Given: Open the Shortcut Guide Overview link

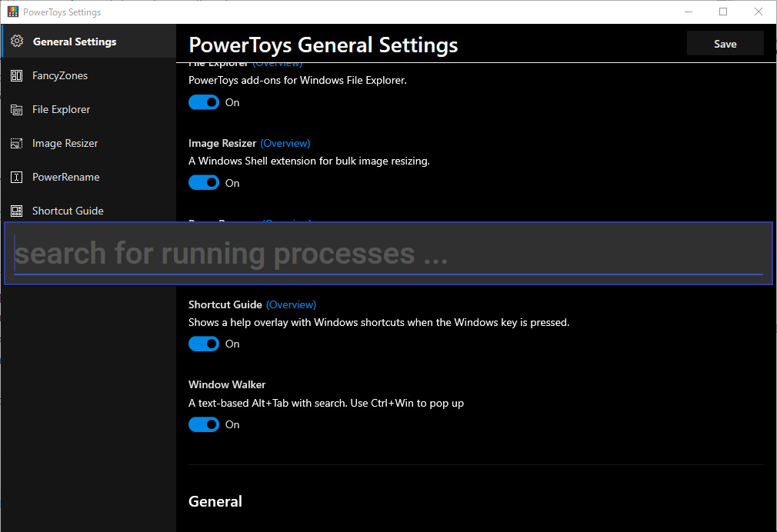Looking at the screenshot, I should click(291, 304).
